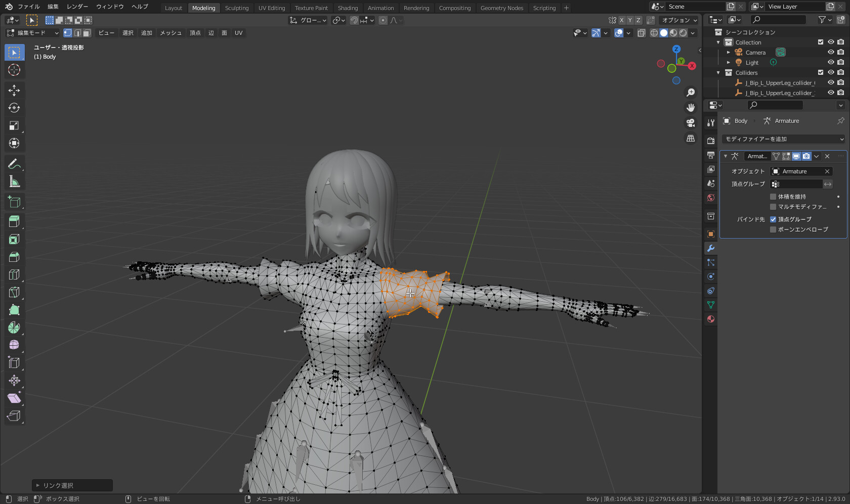Invert vertex group arrows button
Screen dimensions: 850x504
point(828,184)
